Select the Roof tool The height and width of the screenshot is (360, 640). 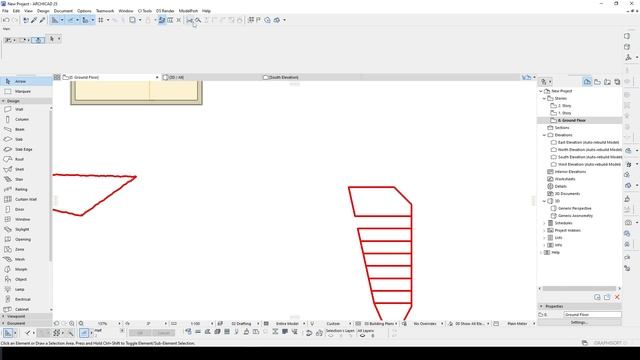26,159
